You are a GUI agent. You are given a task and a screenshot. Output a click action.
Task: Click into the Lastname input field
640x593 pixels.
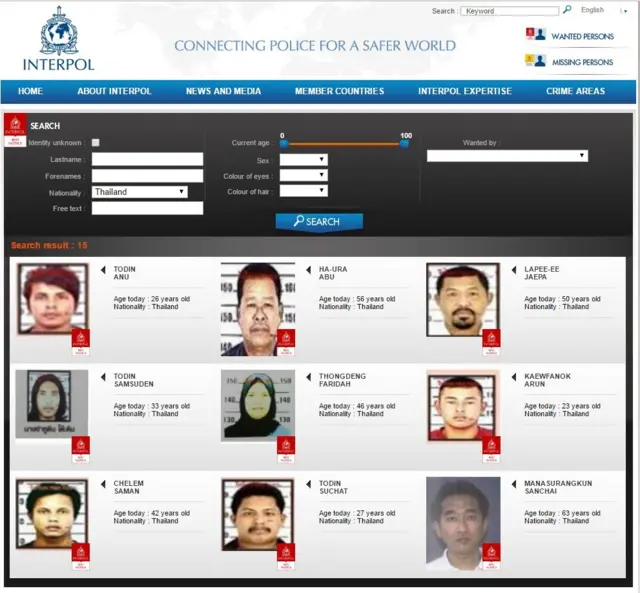click(147, 159)
